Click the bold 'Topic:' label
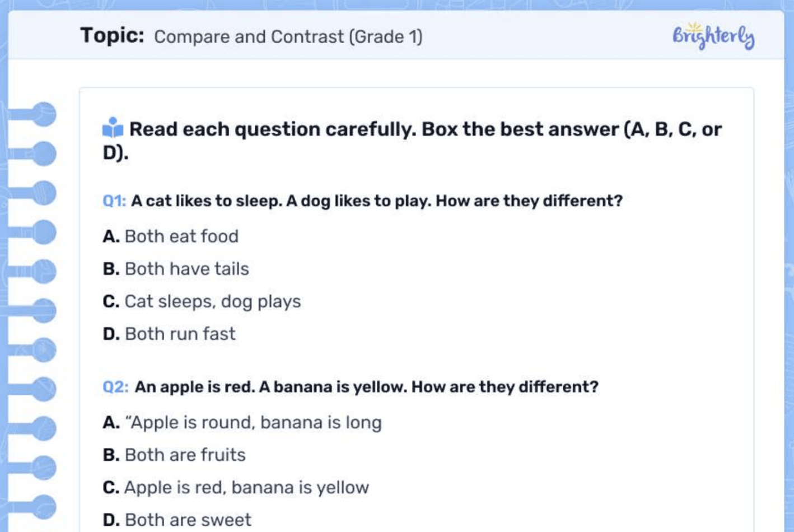 coord(112,36)
